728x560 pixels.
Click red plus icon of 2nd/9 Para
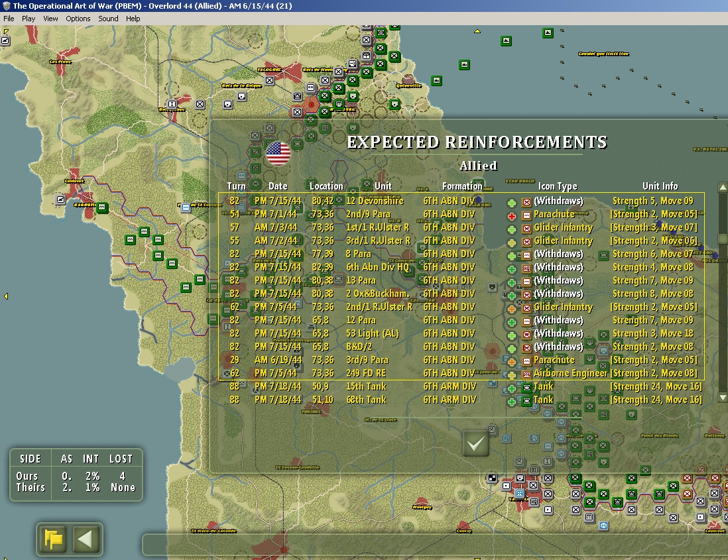pyautogui.click(x=512, y=216)
